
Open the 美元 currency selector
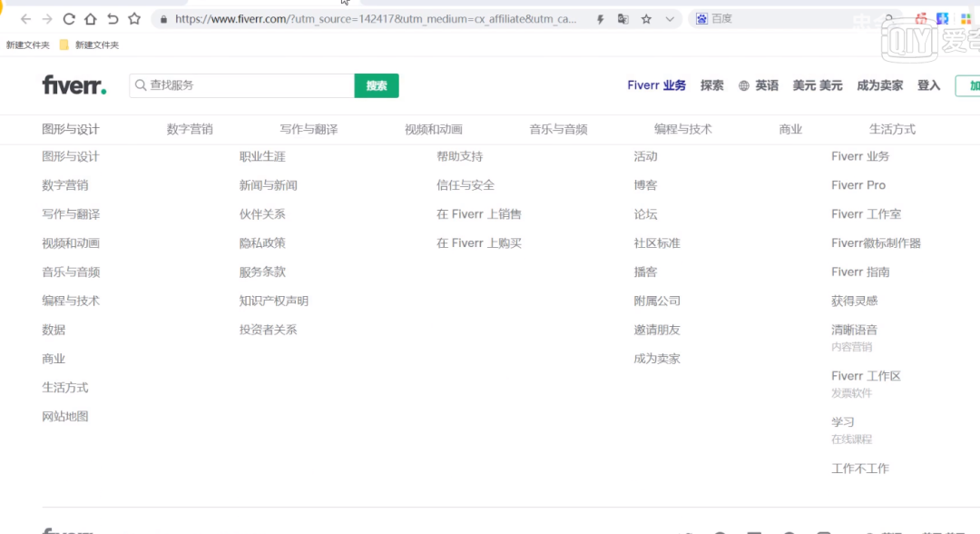click(817, 85)
